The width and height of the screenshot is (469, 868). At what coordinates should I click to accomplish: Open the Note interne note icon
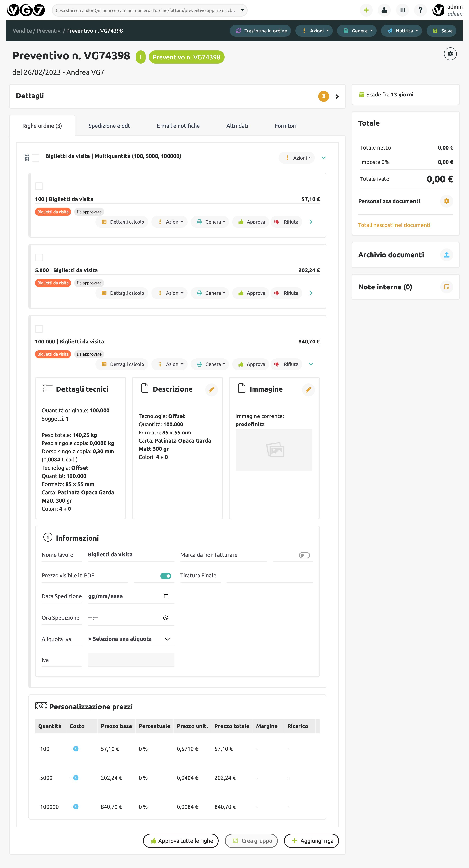coord(446,287)
